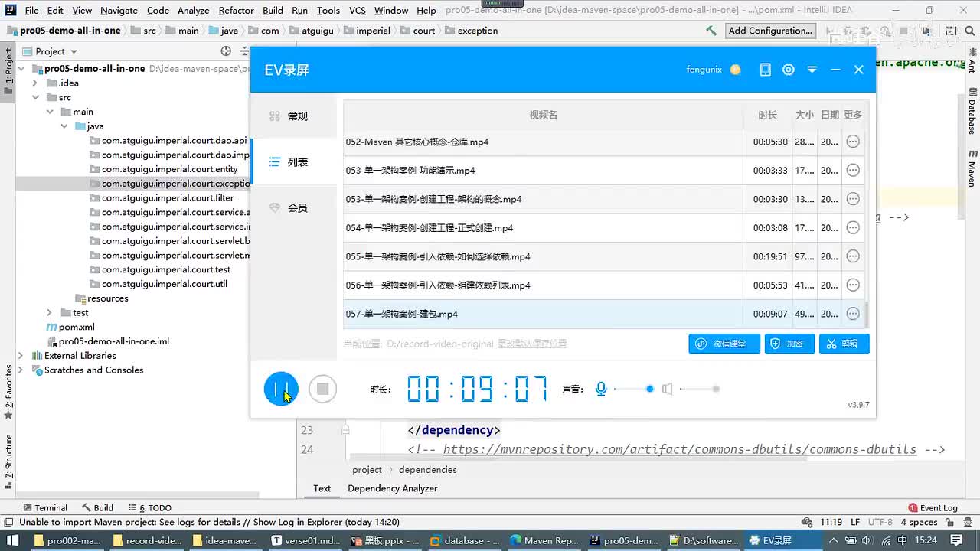Expand the test folder
980x551 pixels.
click(50, 312)
